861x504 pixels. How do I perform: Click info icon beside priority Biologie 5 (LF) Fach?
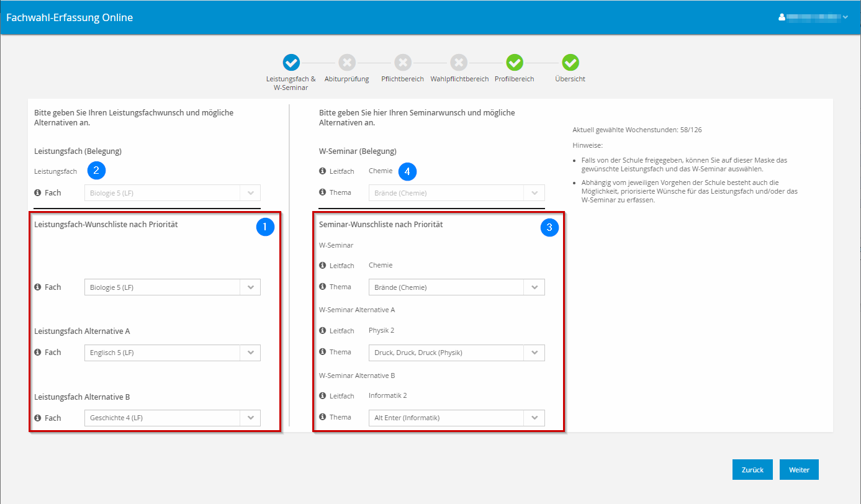38,287
